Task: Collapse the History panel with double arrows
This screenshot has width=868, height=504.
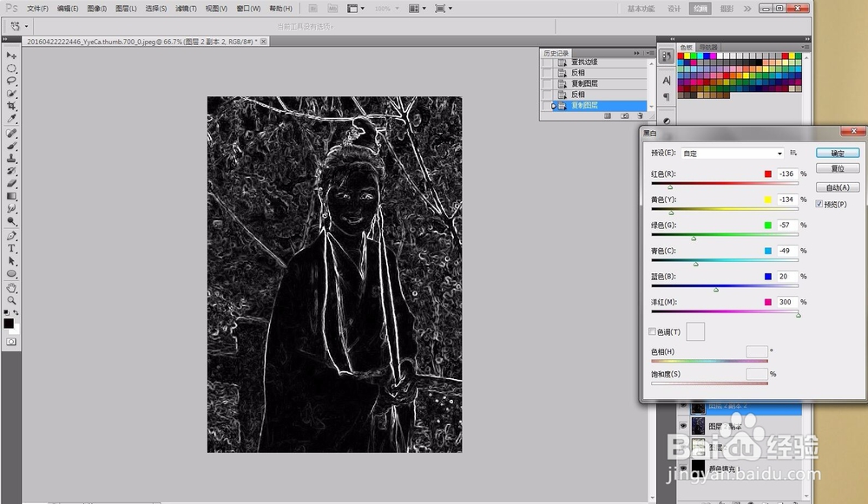Action: [636, 53]
